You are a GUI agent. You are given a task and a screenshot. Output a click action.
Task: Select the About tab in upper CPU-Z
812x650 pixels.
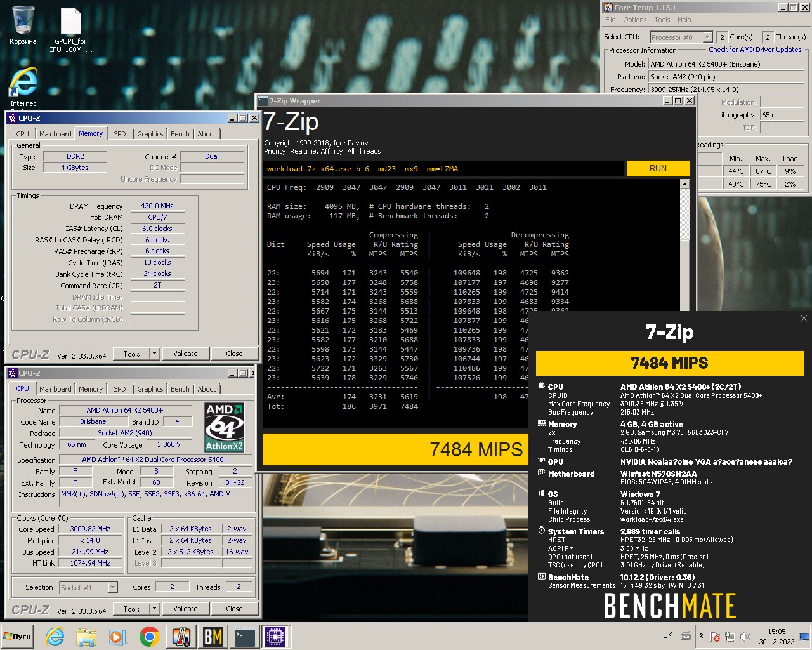click(x=207, y=134)
